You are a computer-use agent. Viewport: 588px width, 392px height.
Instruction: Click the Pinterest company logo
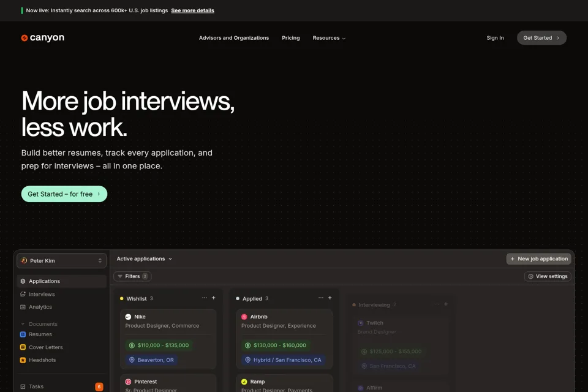pos(128,382)
